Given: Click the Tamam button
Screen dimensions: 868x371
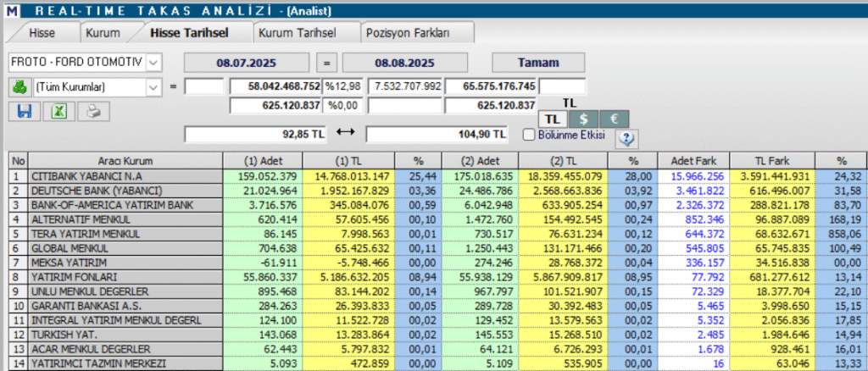Looking at the screenshot, I should coord(538,62).
